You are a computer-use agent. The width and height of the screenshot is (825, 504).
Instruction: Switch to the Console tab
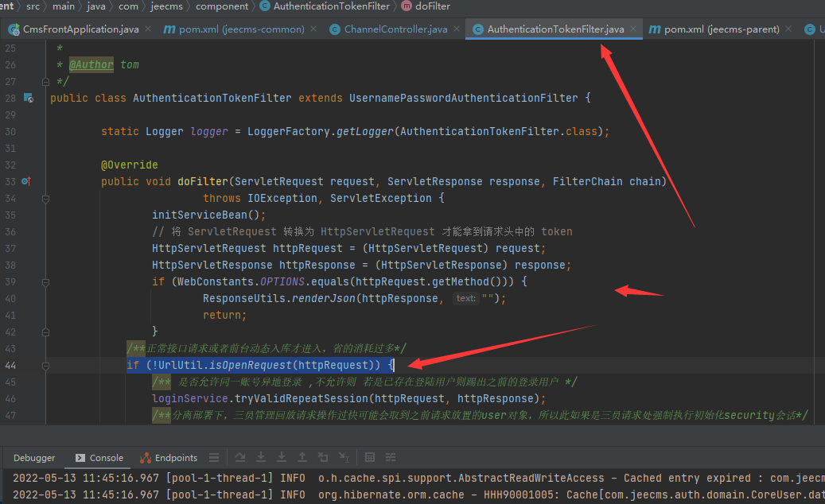pyautogui.click(x=99, y=458)
